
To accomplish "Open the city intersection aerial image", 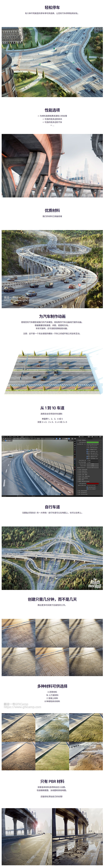I will click(x=52, y=62).
